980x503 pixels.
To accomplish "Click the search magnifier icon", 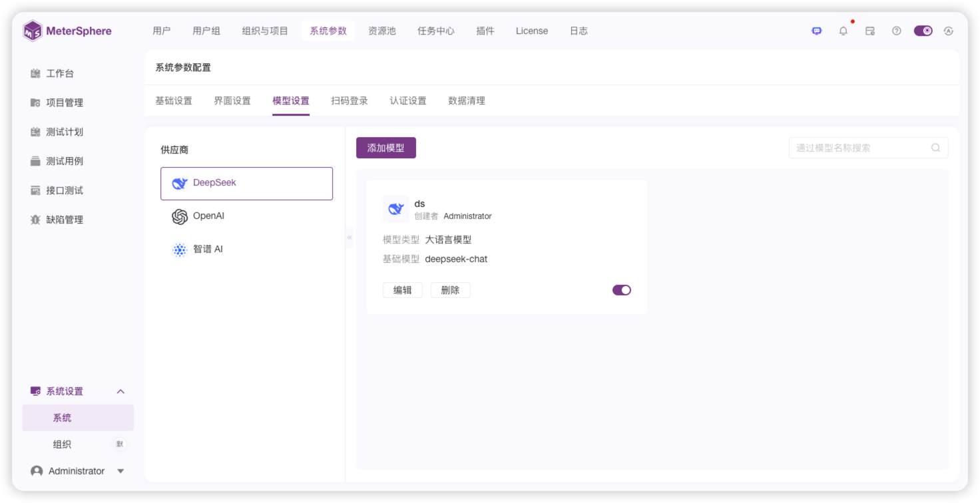I will (x=935, y=148).
